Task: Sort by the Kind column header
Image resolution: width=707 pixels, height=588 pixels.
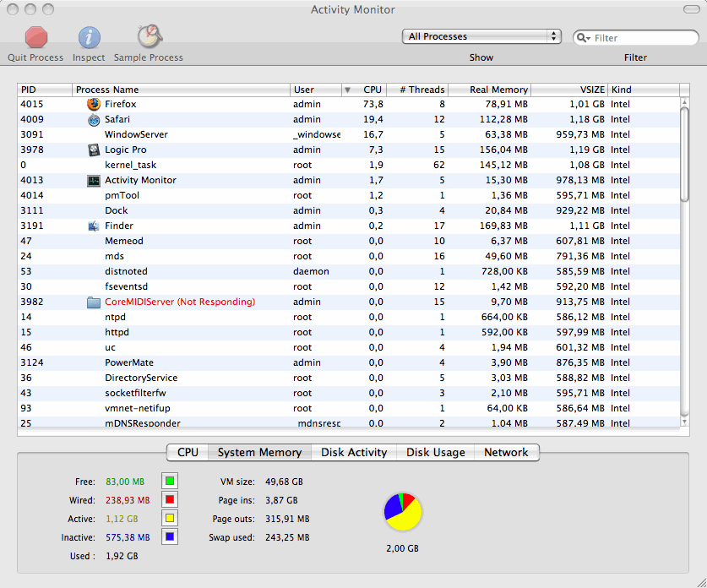Action: [644, 90]
